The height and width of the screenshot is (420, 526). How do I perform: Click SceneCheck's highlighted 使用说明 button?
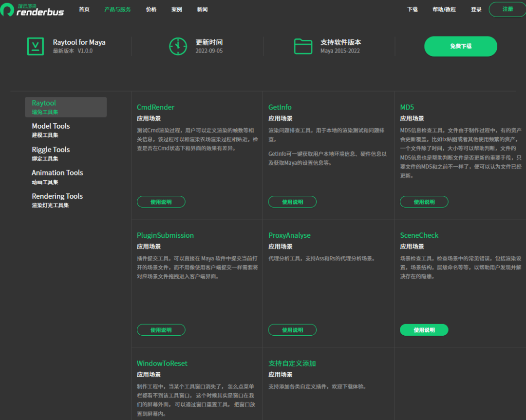tap(424, 330)
